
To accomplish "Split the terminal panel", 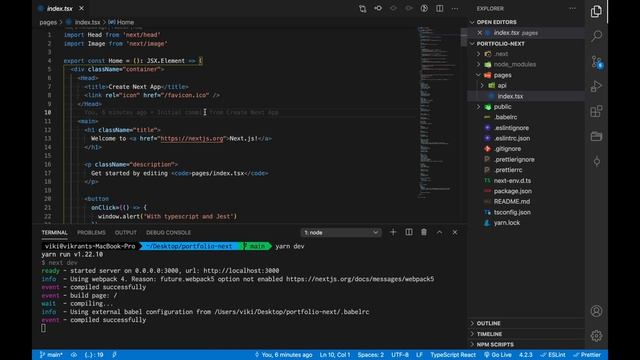I will pyautogui.click(x=409, y=232).
